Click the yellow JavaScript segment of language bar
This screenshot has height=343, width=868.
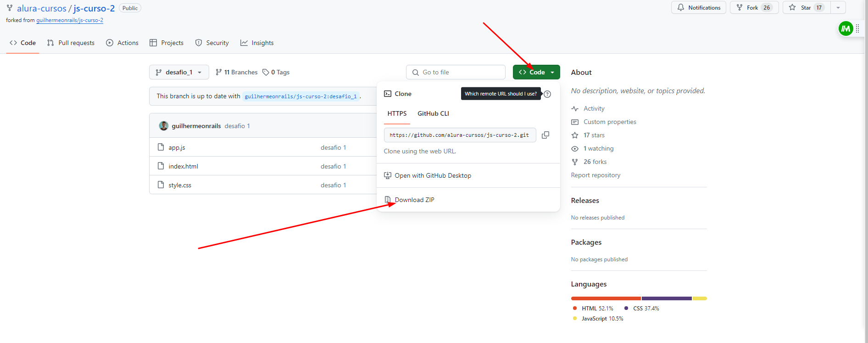(700, 298)
